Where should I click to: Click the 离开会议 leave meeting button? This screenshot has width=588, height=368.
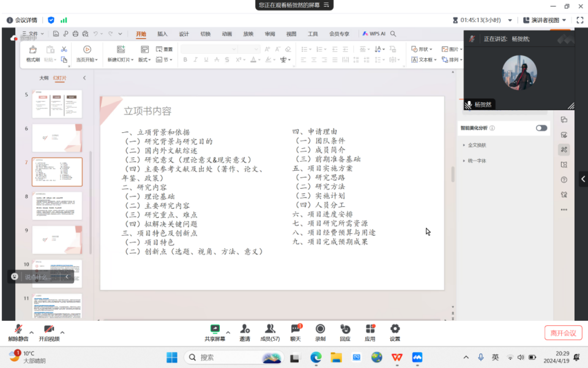pyautogui.click(x=563, y=332)
